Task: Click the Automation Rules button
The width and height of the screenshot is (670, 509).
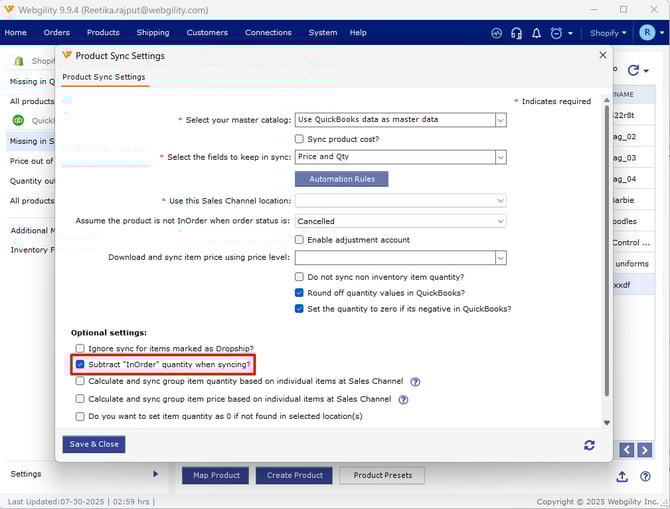Action: coord(341,179)
